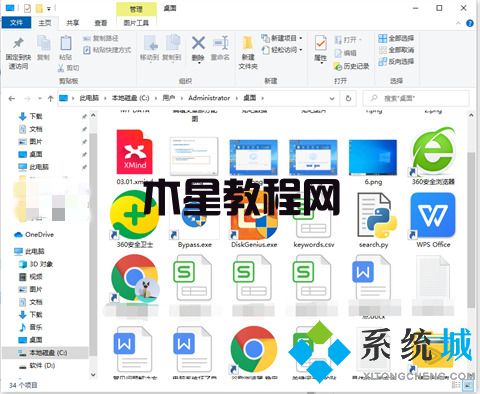Collapse the ribbon with the chevron
The width and height of the screenshot is (480, 394).
tap(458, 23)
